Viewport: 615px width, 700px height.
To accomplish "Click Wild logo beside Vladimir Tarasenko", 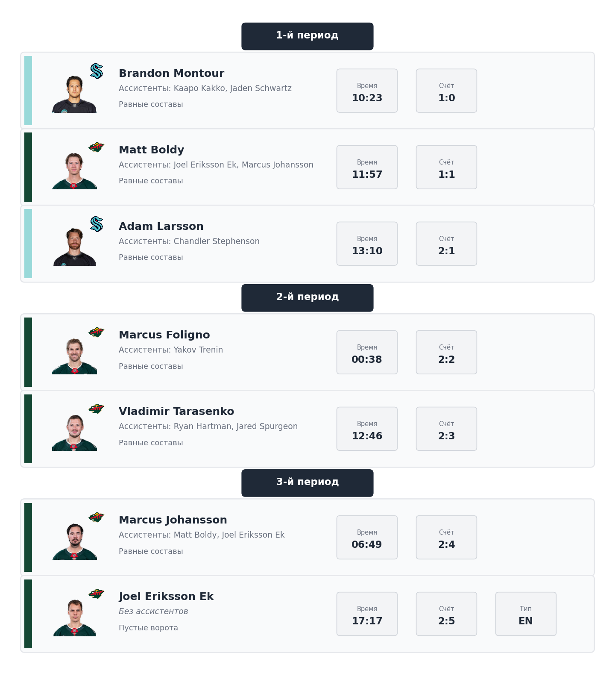I will (97, 409).
